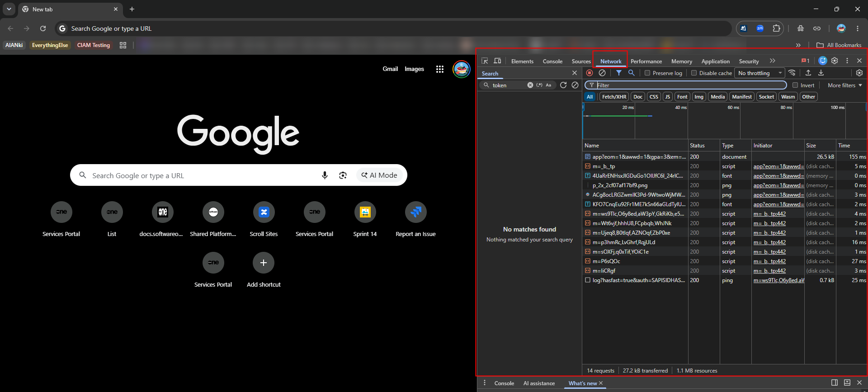This screenshot has height=392, width=868.
Task: Click the drawer dock-side toggle icon
Action: [x=835, y=383]
